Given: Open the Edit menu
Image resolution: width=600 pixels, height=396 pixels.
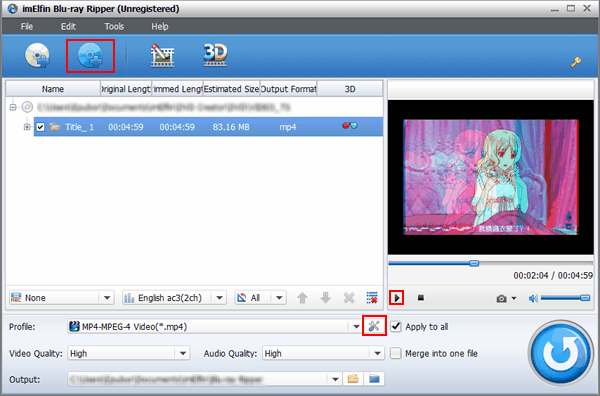Looking at the screenshot, I should pos(68,26).
